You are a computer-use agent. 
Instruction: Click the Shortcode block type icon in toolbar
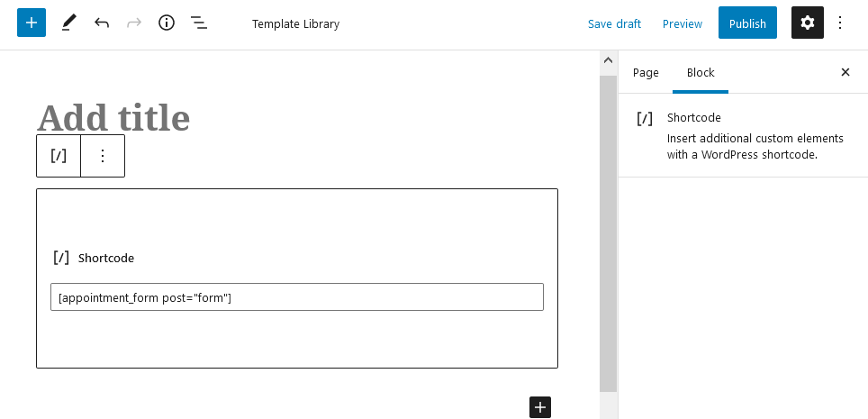(59, 156)
